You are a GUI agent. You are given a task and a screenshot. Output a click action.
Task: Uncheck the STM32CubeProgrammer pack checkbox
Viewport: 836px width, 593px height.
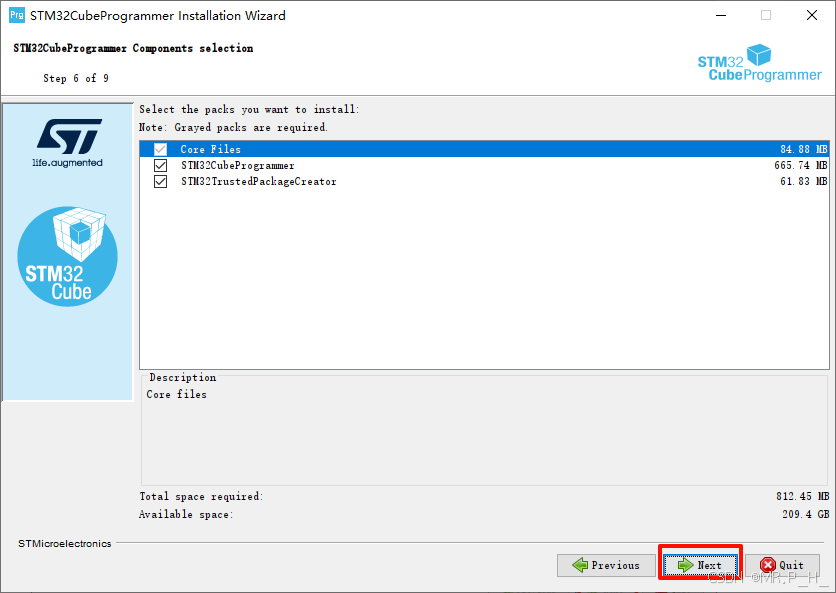160,165
